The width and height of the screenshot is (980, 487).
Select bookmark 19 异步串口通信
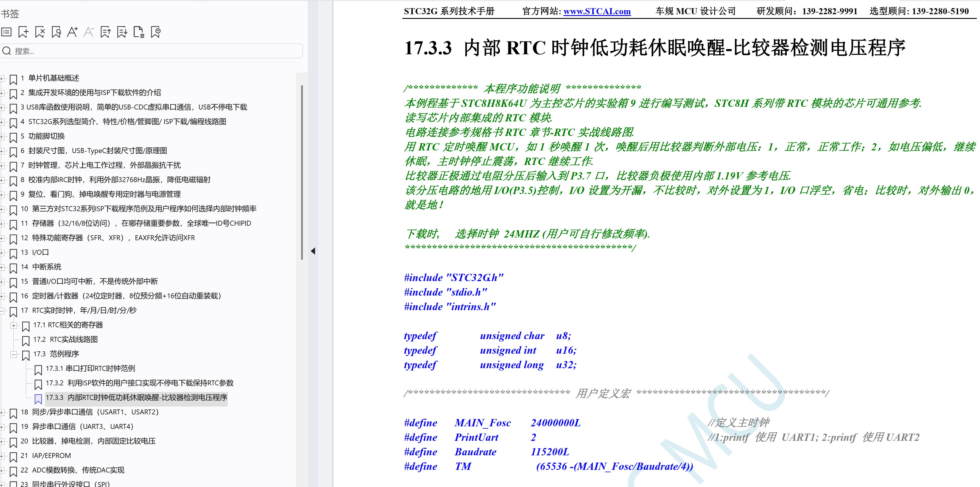tap(77, 427)
